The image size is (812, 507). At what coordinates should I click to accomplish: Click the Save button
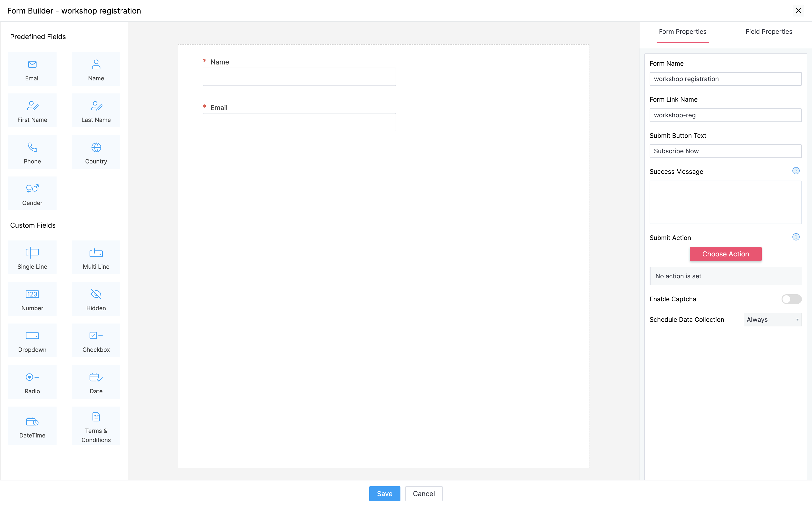click(384, 493)
